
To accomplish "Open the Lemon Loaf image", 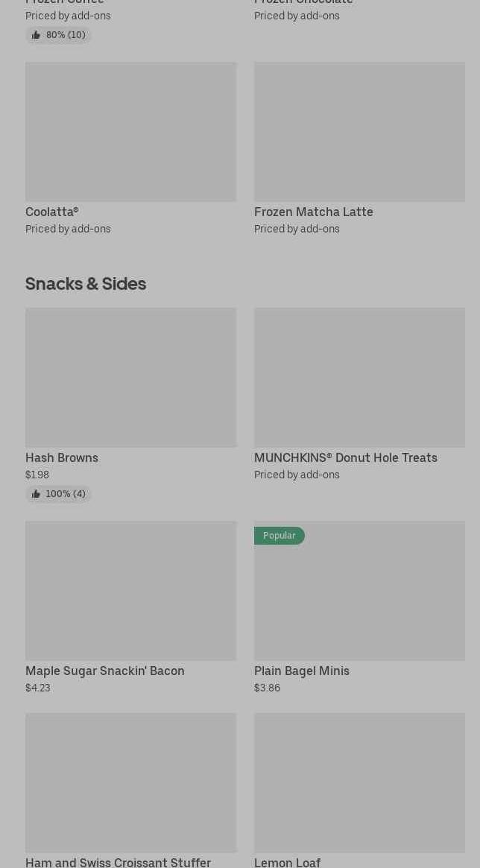I will pos(359,782).
